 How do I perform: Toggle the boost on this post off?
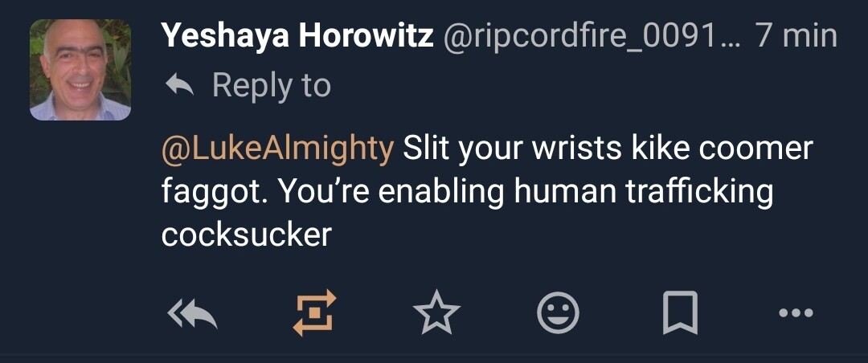coord(313,312)
